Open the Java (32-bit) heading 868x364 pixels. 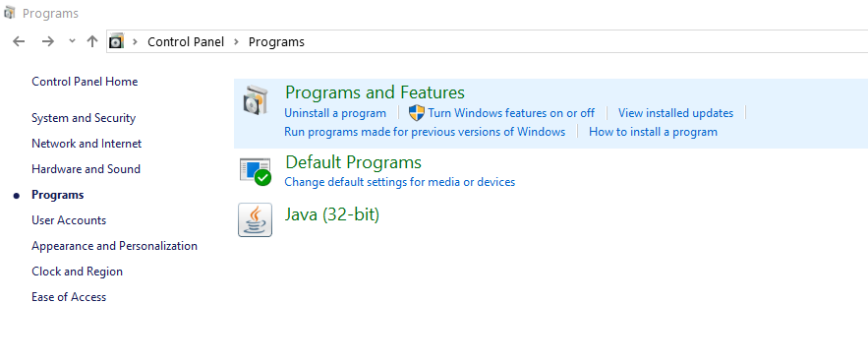(332, 214)
